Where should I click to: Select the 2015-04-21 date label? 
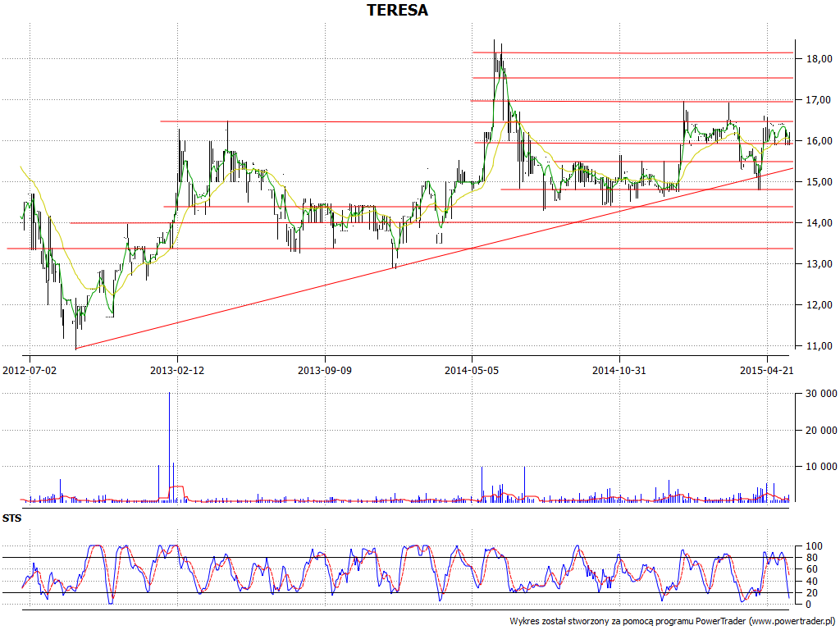click(767, 370)
